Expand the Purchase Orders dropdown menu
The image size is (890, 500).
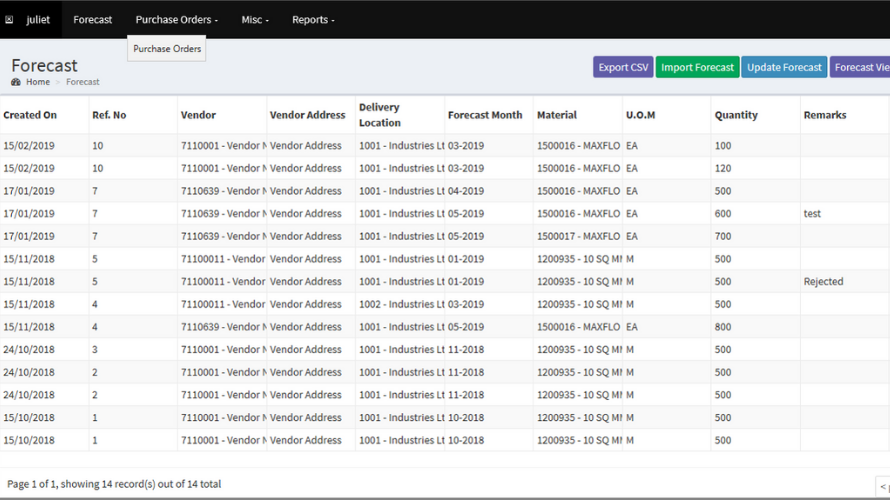tap(177, 20)
